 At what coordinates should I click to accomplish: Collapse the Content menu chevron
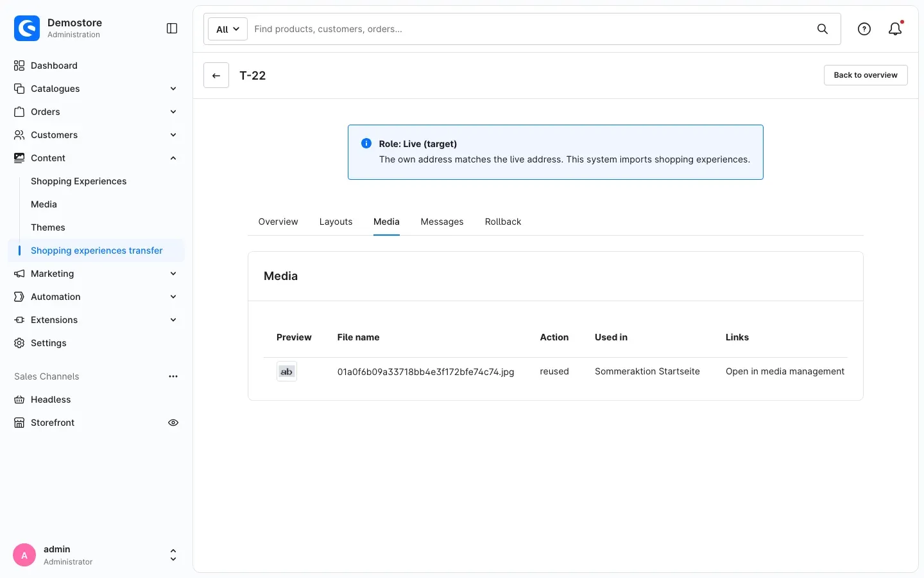point(173,158)
